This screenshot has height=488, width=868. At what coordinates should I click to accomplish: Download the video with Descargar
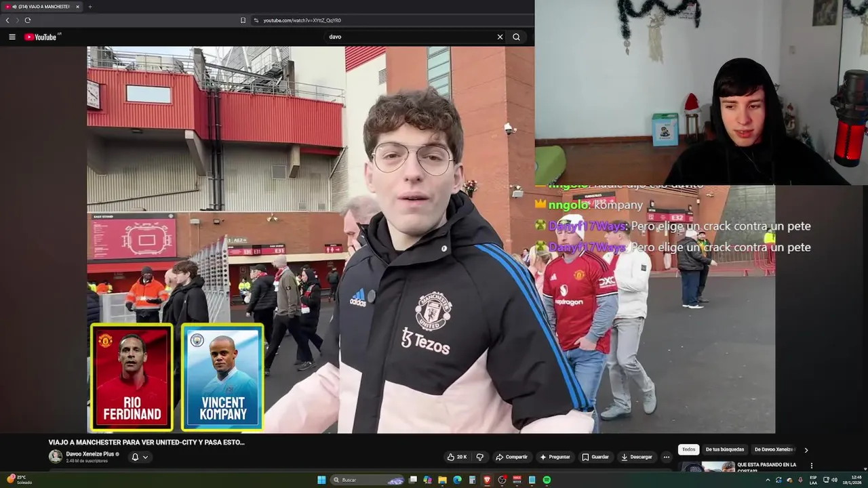click(637, 457)
